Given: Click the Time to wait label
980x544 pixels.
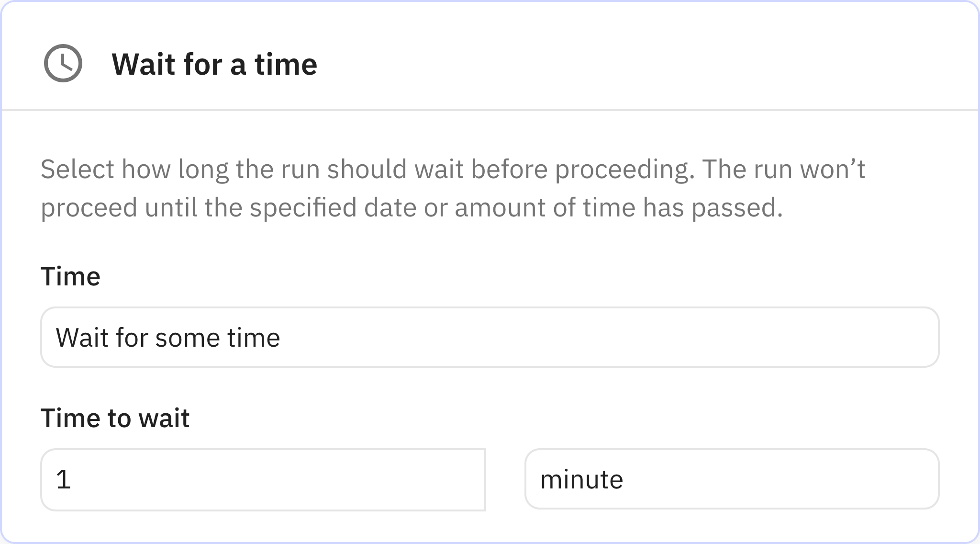Looking at the screenshot, I should coord(115,418).
